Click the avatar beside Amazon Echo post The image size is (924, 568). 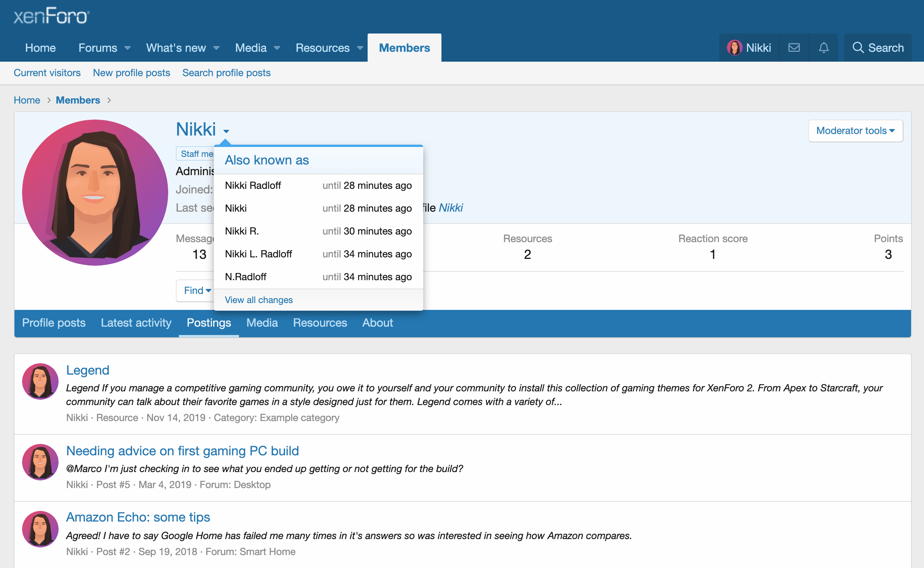tap(40, 529)
